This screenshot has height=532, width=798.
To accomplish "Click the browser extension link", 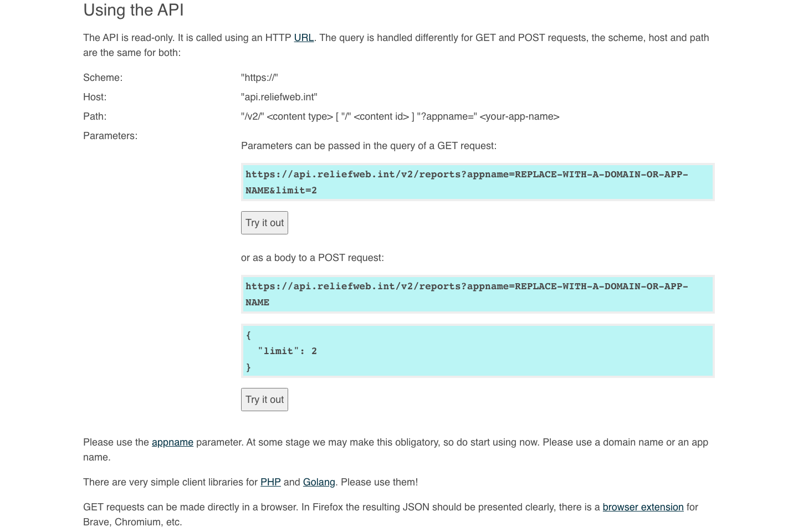I will (643, 507).
